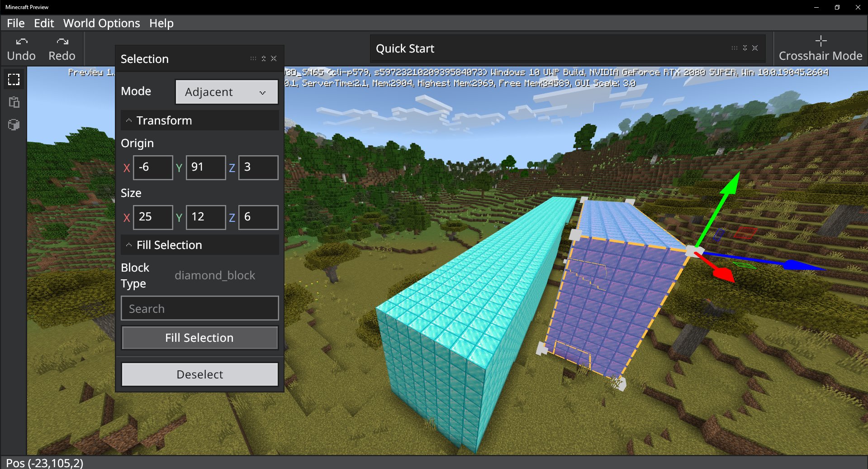Open the Mode dropdown showing Adjacent

coord(226,92)
